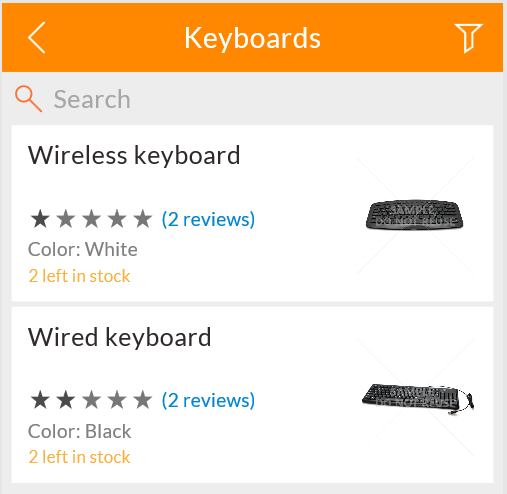The width and height of the screenshot is (507, 494).
Task: Go back using the header arrow
Action: (x=36, y=38)
